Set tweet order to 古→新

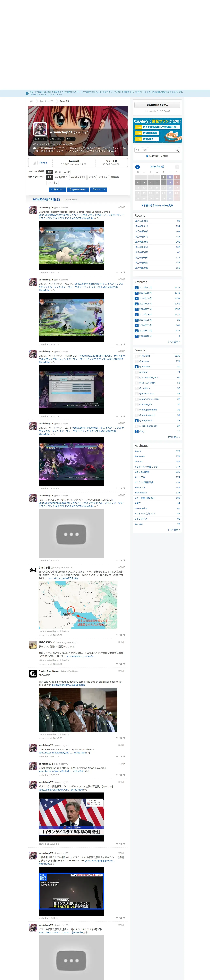pos(67,172)
